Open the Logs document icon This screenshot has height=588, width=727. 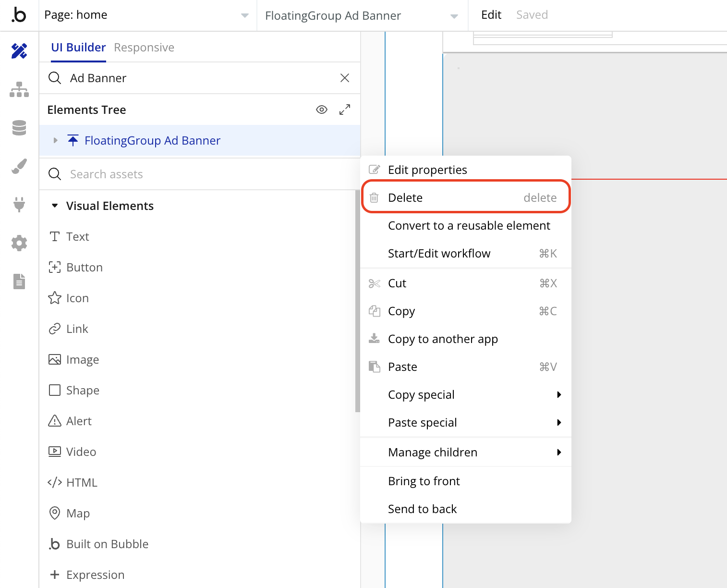click(19, 282)
